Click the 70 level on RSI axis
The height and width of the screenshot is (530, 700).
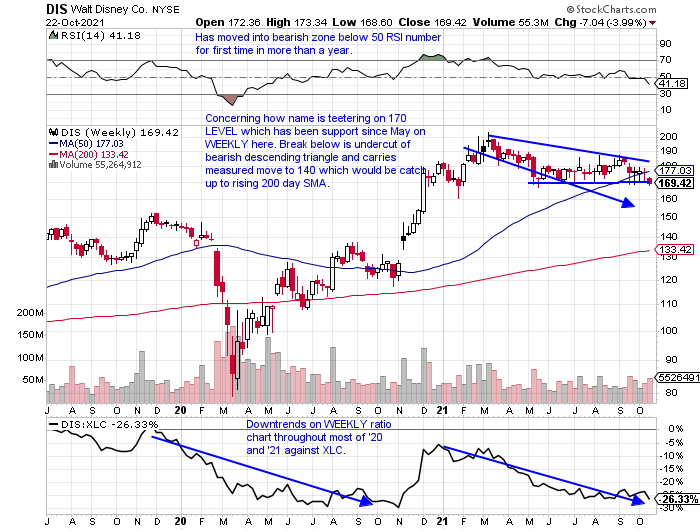click(666, 60)
